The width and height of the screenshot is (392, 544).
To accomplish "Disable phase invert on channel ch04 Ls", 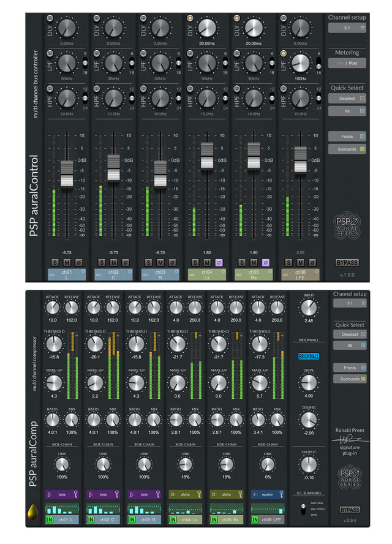I will 219,262.
